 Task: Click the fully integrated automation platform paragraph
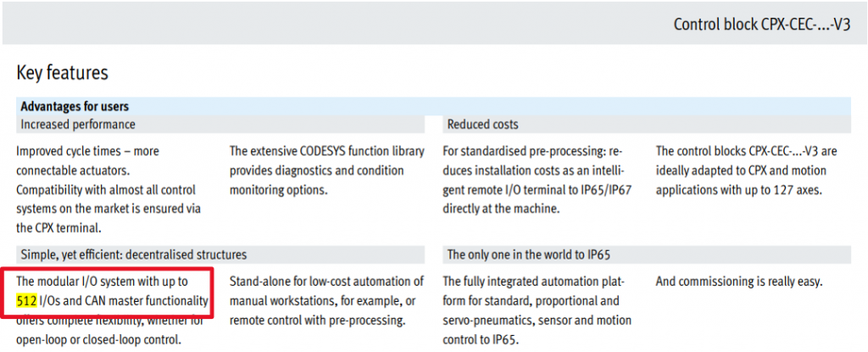click(537, 310)
